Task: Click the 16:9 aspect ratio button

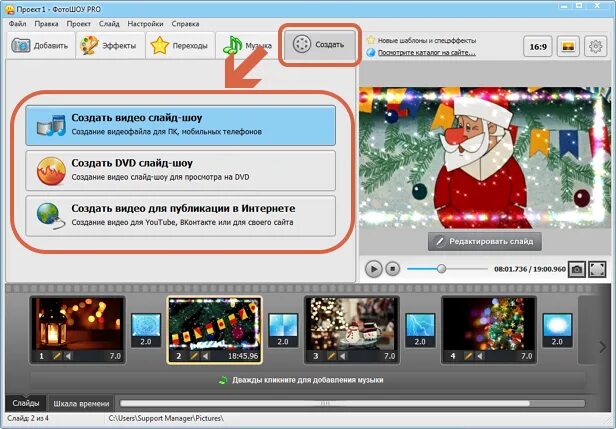Action: click(538, 47)
